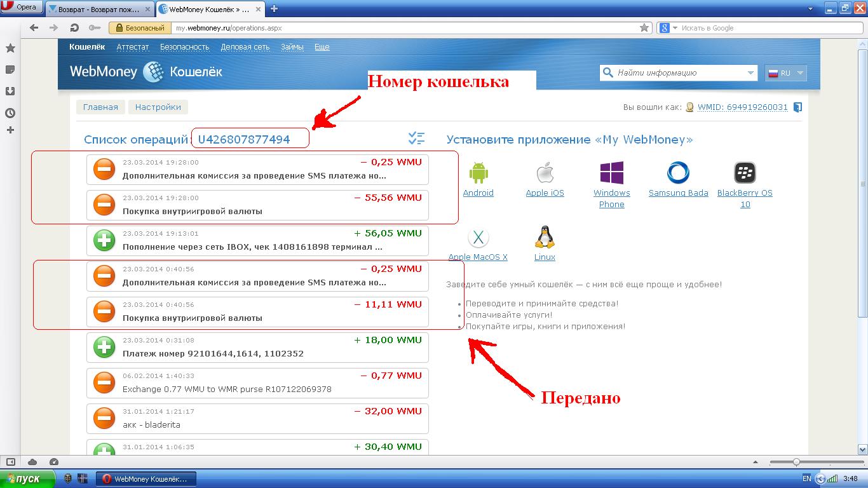Switch to WebMoney Кошелёк browser tab
Viewport: 868px width, 488px height.
coord(212,9)
